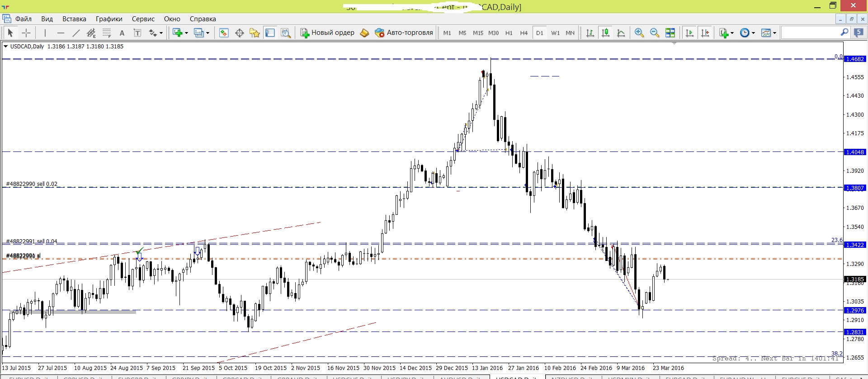Open the Файл menu
This screenshot has width=868, height=379.
[x=24, y=19]
